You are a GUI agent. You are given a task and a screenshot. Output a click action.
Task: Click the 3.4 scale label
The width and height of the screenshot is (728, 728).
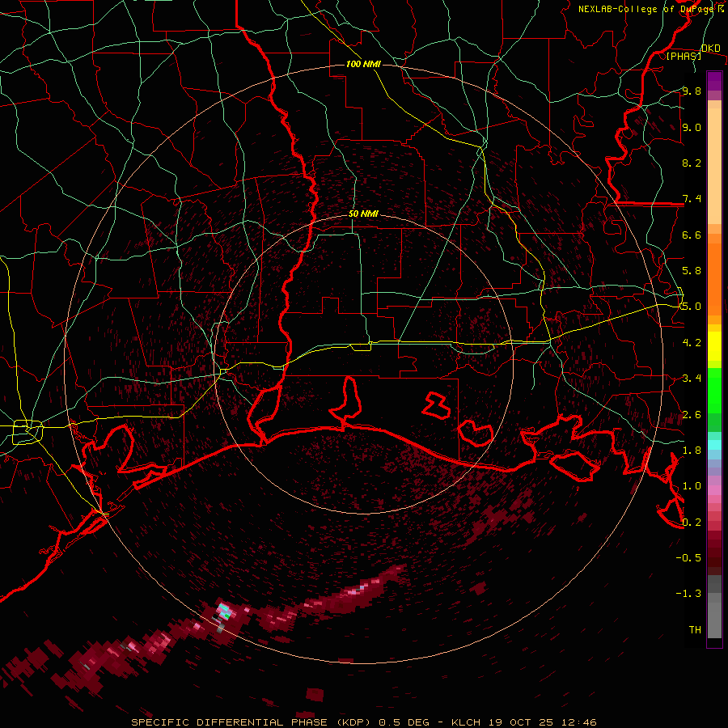point(692,379)
